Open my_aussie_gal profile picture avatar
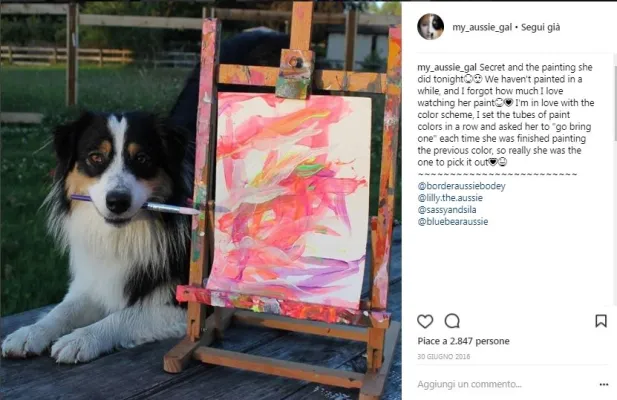This screenshot has width=617, height=400. [430, 27]
